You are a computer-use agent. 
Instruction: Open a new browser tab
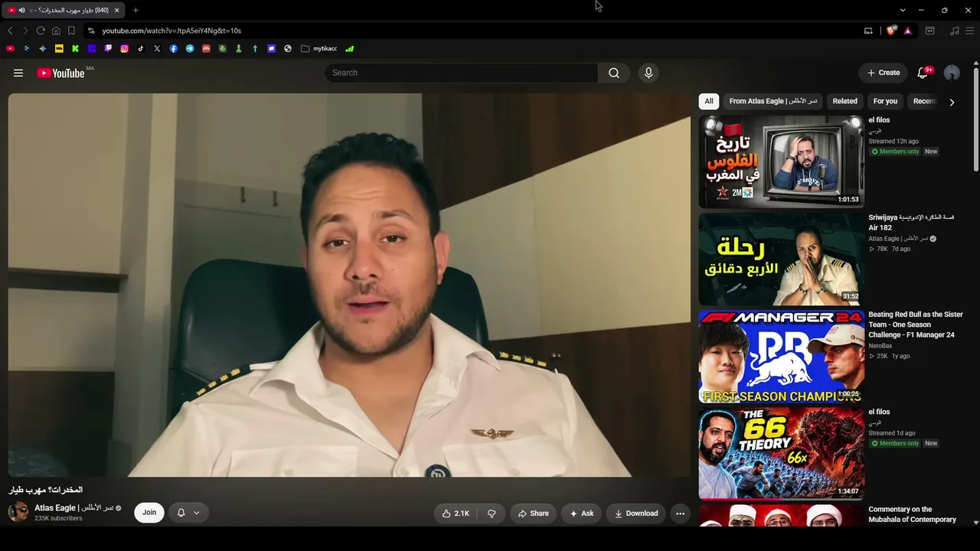pyautogui.click(x=136, y=10)
